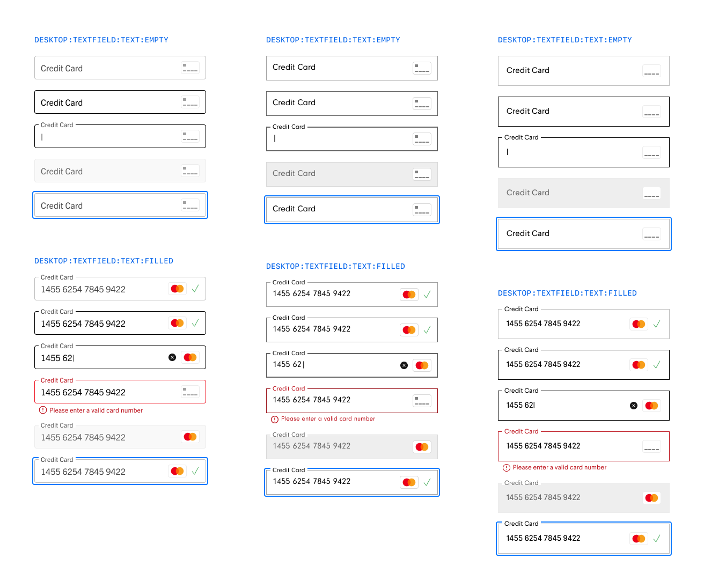The image size is (704, 588).
Task: Click 'Please enter a valid card number' in middle column
Action: click(x=328, y=418)
